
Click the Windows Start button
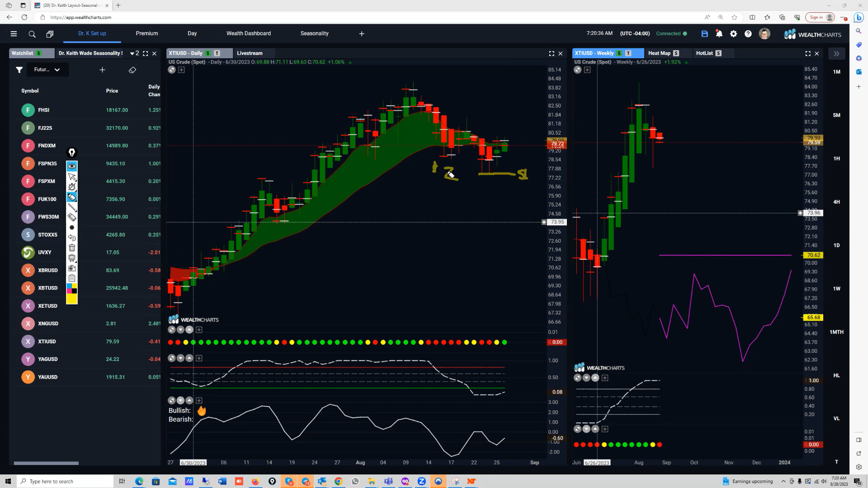click(x=8, y=481)
